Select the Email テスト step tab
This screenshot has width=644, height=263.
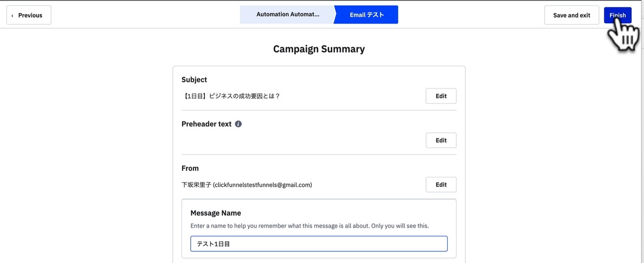[x=367, y=15]
